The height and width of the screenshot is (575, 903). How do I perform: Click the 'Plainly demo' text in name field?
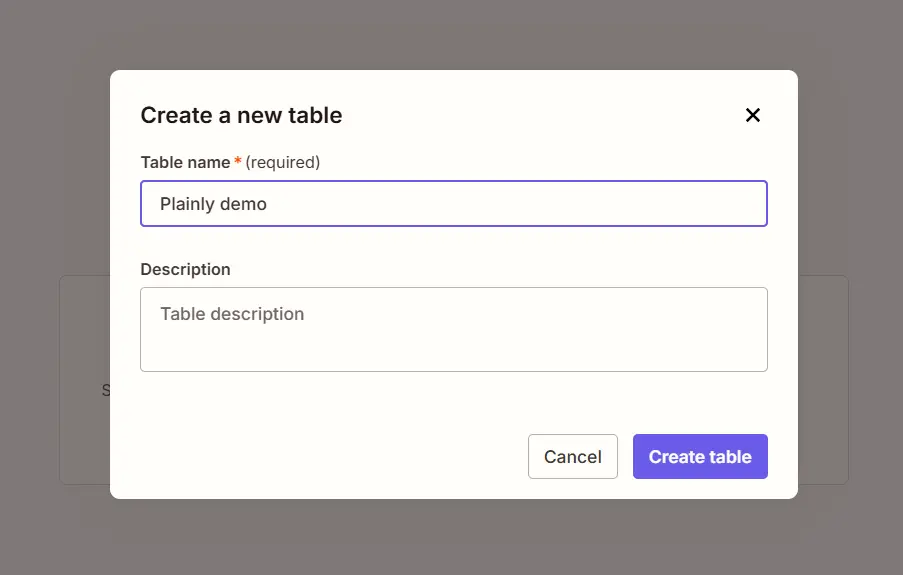pos(213,204)
